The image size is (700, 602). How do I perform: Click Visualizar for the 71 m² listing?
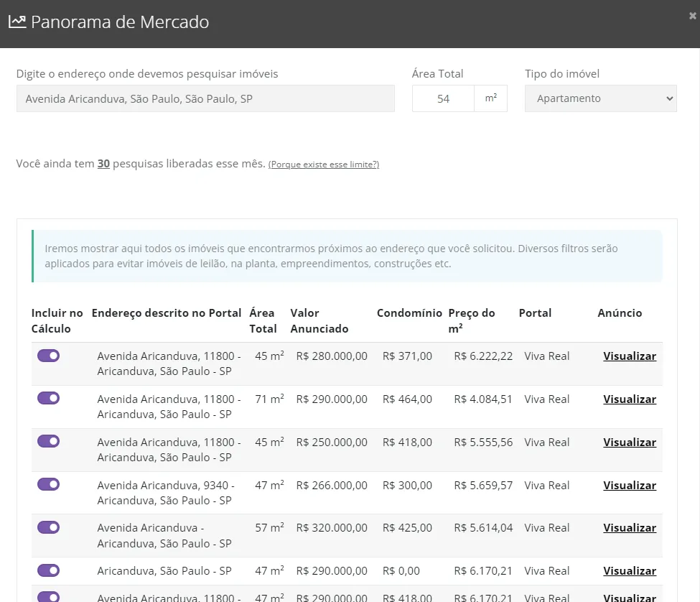629,399
